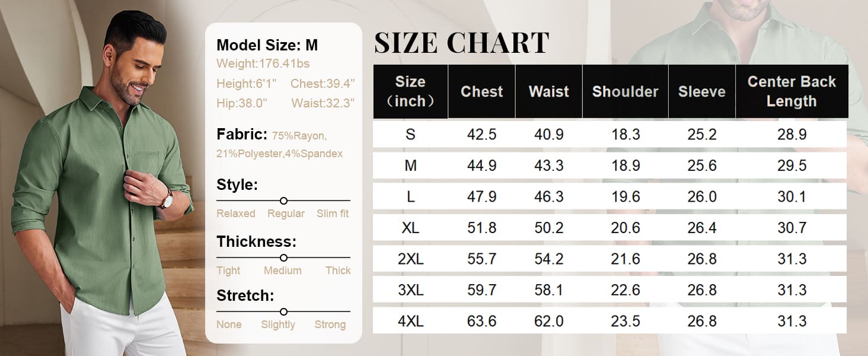Click the shoulder value 21.6 for 2XL

click(x=626, y=259)
